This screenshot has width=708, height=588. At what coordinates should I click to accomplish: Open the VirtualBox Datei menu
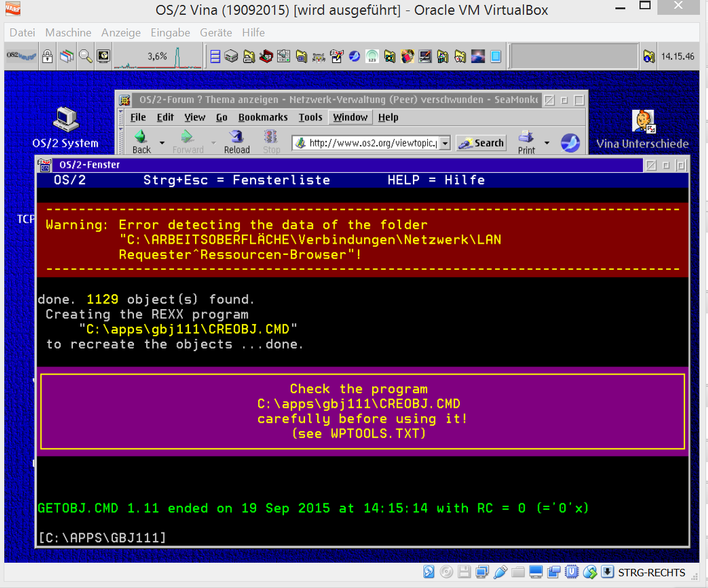click(x=22, y=33)
